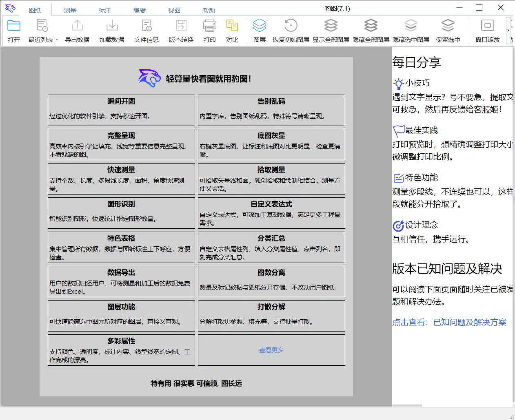Click the 窗口缩放 window zoom button
Viewport: 515px width, 420px height.
[x=488, y=26]
